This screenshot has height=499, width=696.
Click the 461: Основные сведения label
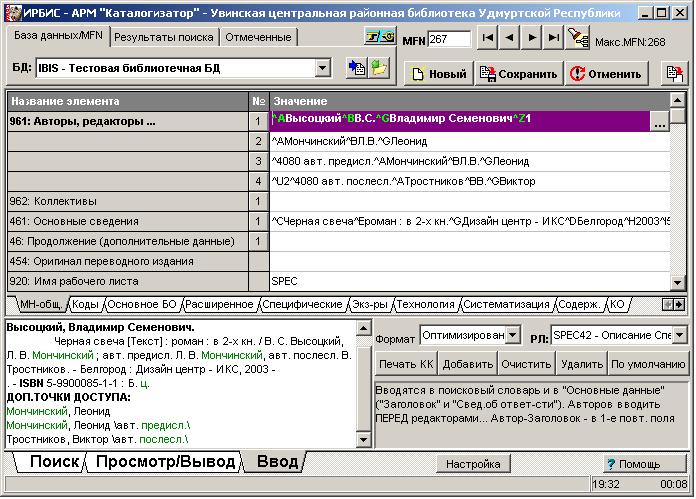pyautogui.click(x=128, y=222)
